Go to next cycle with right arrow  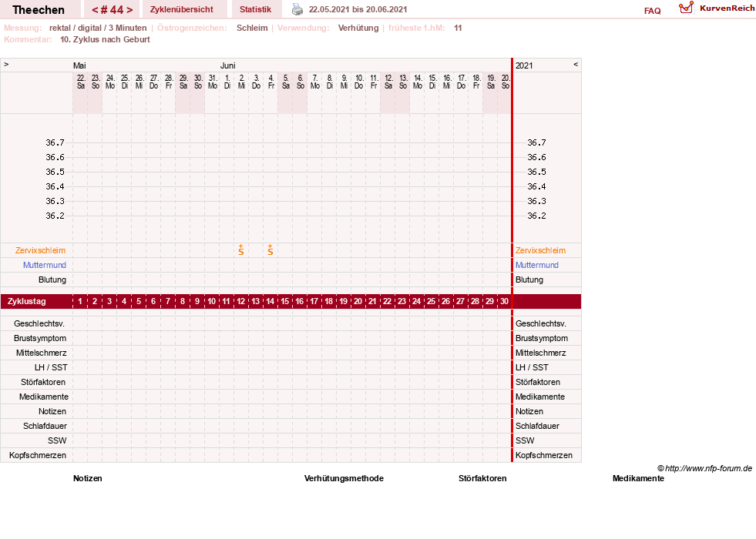(129, 10)
